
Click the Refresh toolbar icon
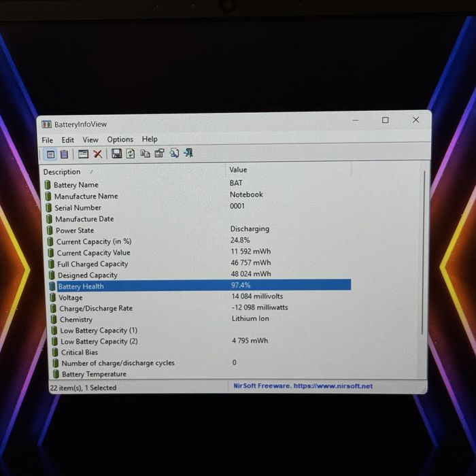pyautogui.click(x=131, y=153)
